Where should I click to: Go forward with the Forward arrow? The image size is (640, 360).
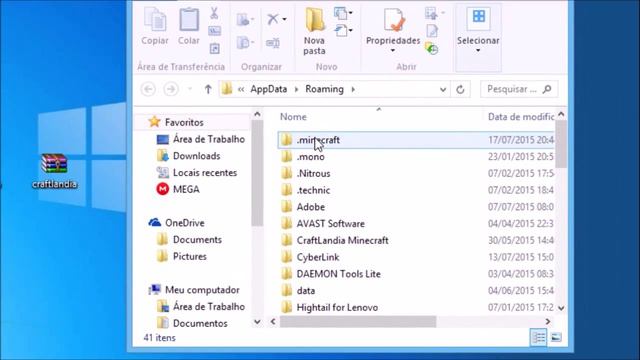click(171, 89)
